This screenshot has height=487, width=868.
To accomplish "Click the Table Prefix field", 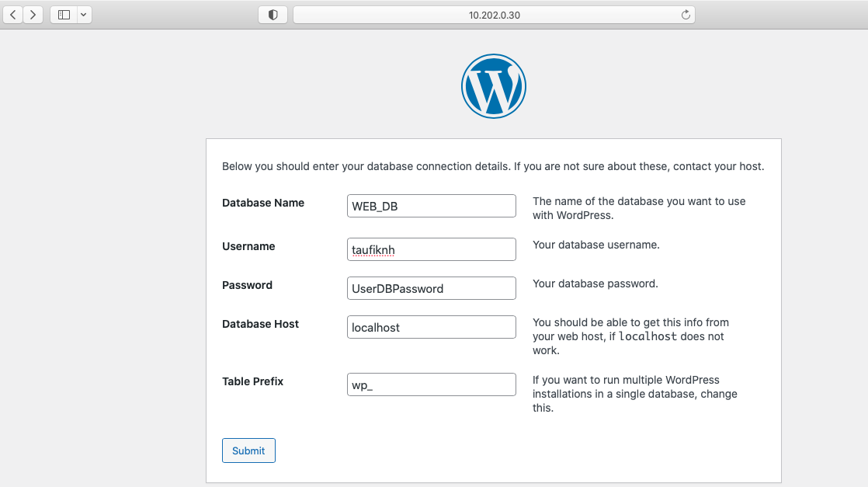I will point(431,384).
